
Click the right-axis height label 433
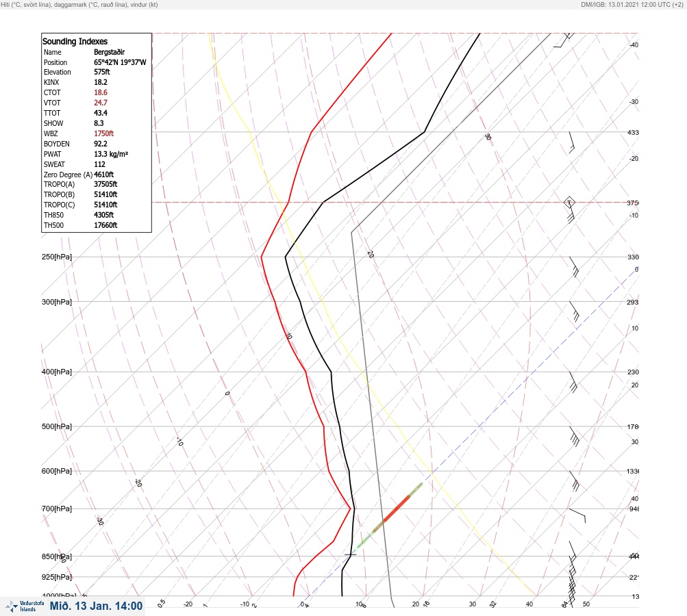[x=633, y=132]
